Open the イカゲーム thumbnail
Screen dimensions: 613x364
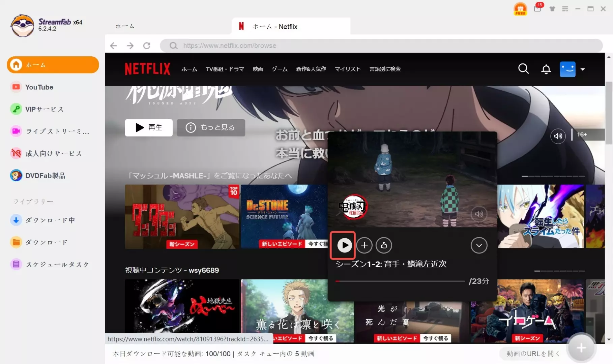[527, 311]
